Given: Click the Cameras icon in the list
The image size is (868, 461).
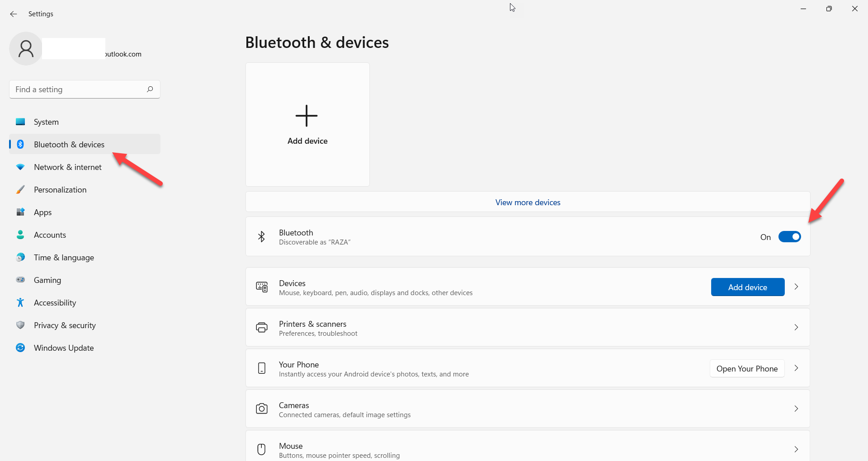Looking at the screenshot, I should point(262,409).
